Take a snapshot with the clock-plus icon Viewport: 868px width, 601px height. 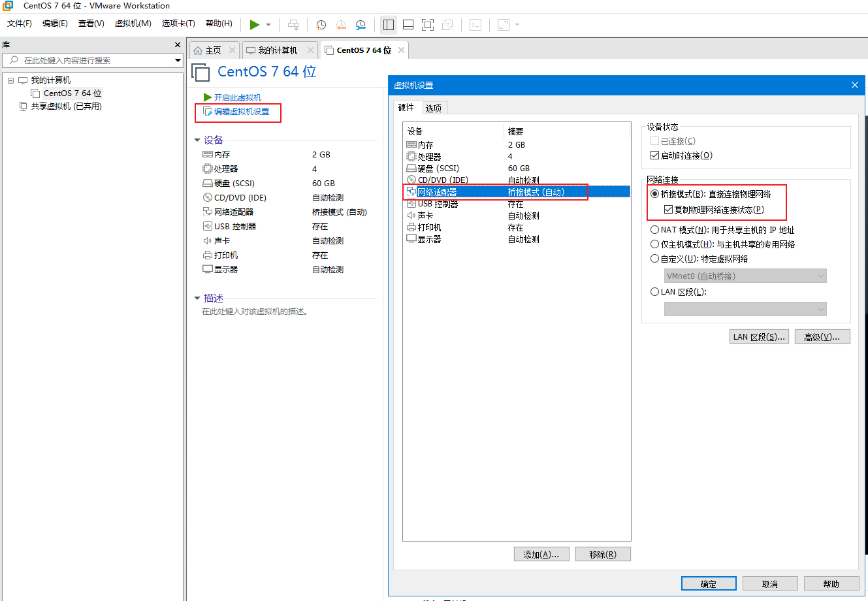(x=321, y=25)
